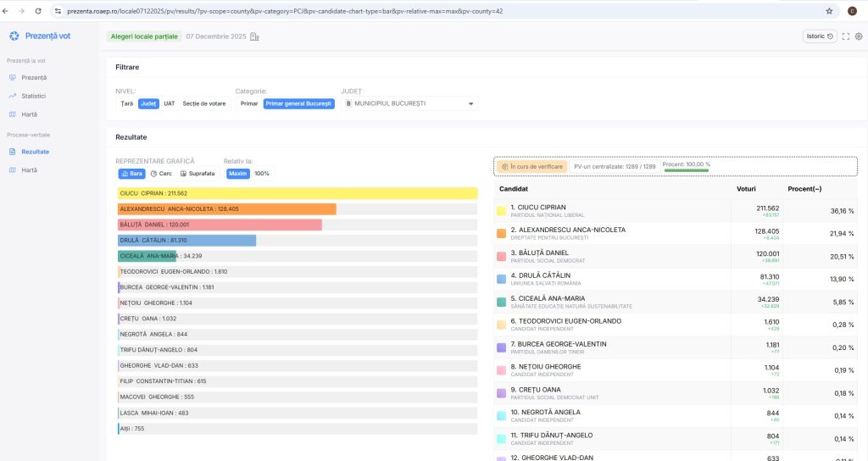Open the Istoric history button
This screenshot has width=868, height=461.
[820, 36]
